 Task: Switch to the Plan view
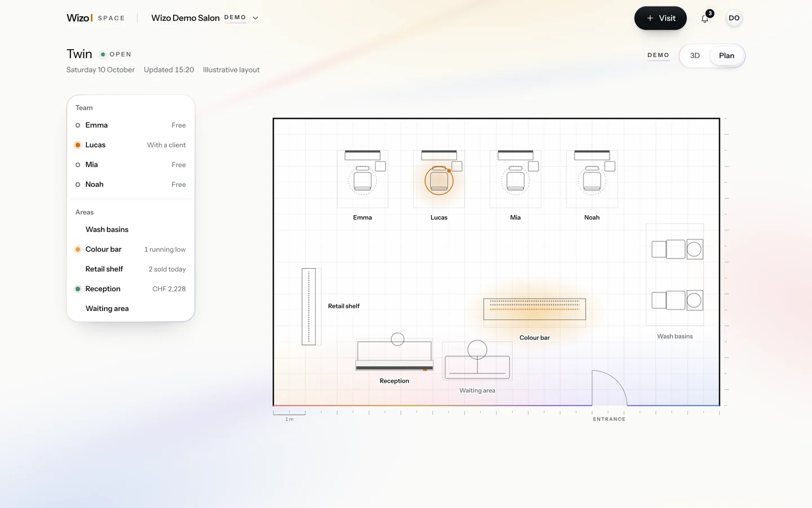[x=726, y=55]
